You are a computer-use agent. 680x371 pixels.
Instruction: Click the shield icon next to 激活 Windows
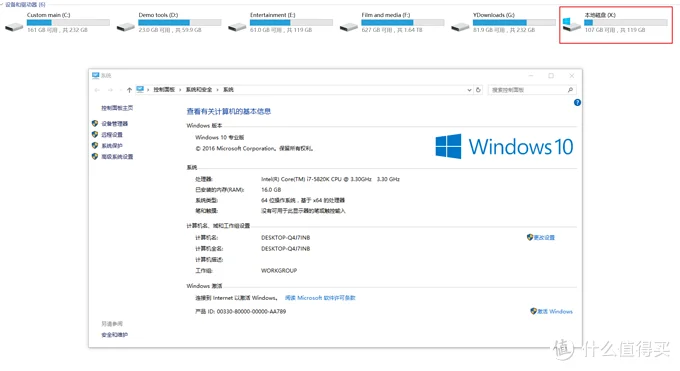click(x=533, y=311)
